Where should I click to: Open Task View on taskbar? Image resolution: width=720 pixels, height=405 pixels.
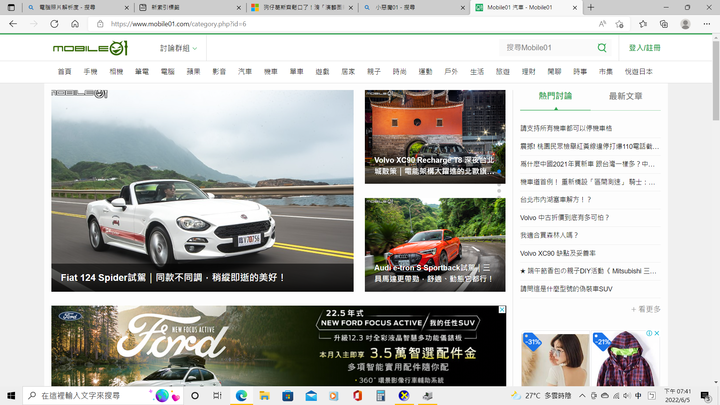click(217, 395)
